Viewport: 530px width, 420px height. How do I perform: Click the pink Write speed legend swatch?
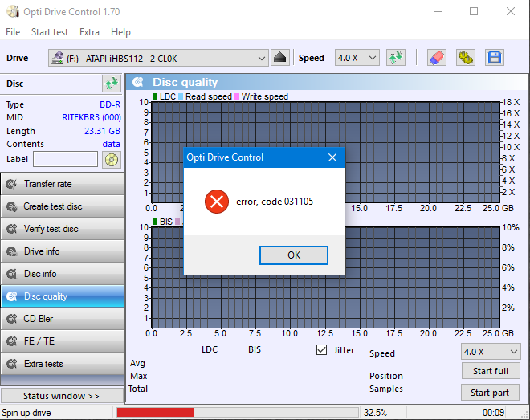[237, 96]
